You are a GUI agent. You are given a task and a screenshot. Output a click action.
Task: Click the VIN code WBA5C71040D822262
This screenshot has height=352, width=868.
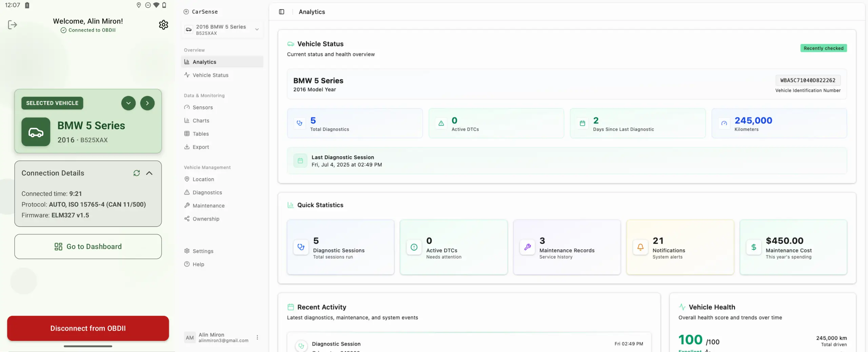(x=808, y=80)
